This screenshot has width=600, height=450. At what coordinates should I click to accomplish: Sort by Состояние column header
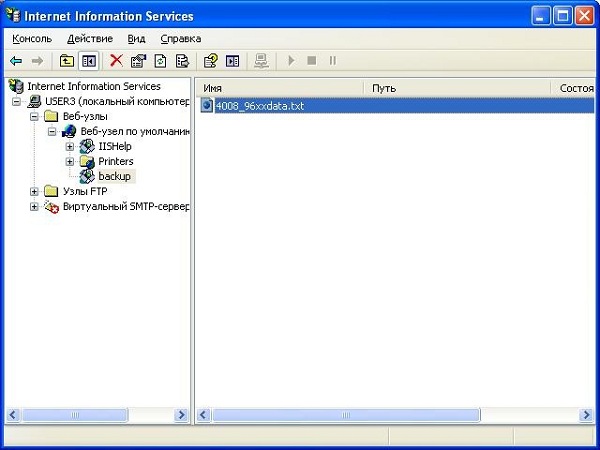574,88
